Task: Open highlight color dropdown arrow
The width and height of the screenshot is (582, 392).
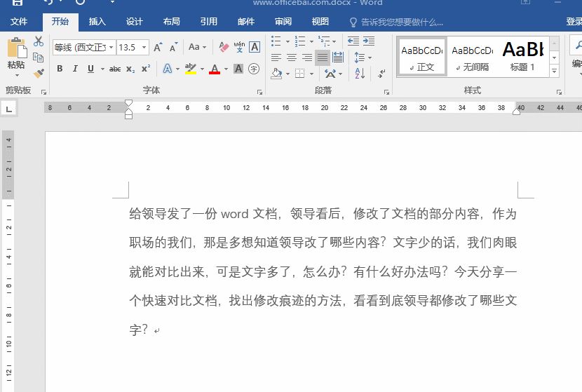Action: [x=202, y=69]
